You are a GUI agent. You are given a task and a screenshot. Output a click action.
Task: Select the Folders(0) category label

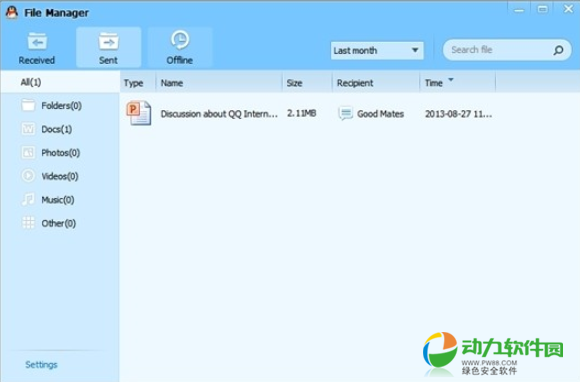click(61, 106)
